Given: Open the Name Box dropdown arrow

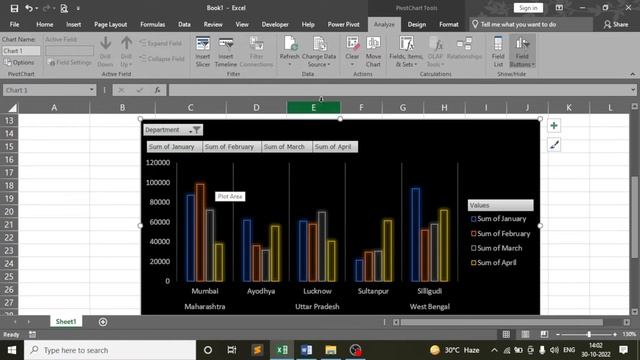Looking at the screenshot, I should pyautogui.click(x=91, y=90).
